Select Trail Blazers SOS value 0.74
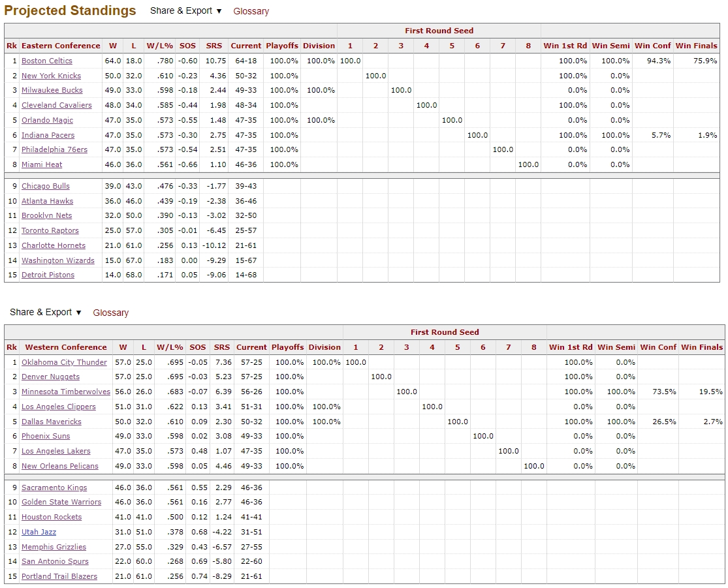 tap(199, 576)
